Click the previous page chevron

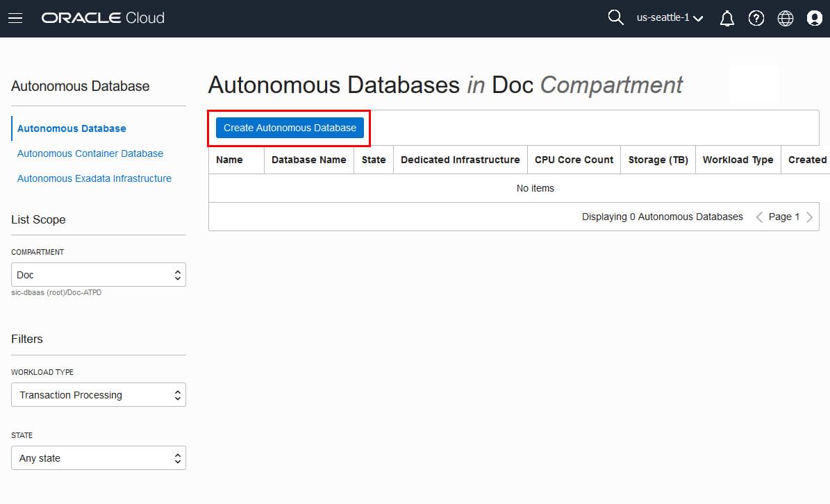coord(758,217)
